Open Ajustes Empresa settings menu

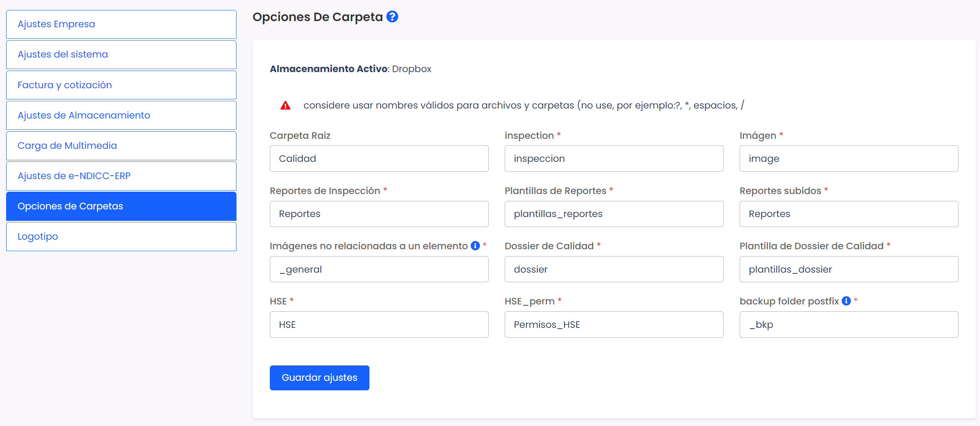click(x=121, y=24)
